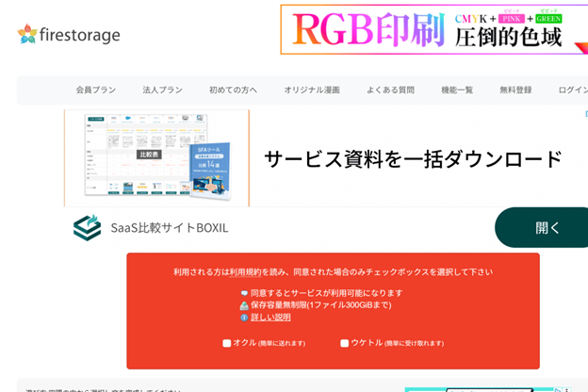Click サービス資料を一括ダウンロード ad headline

point(413,159)
